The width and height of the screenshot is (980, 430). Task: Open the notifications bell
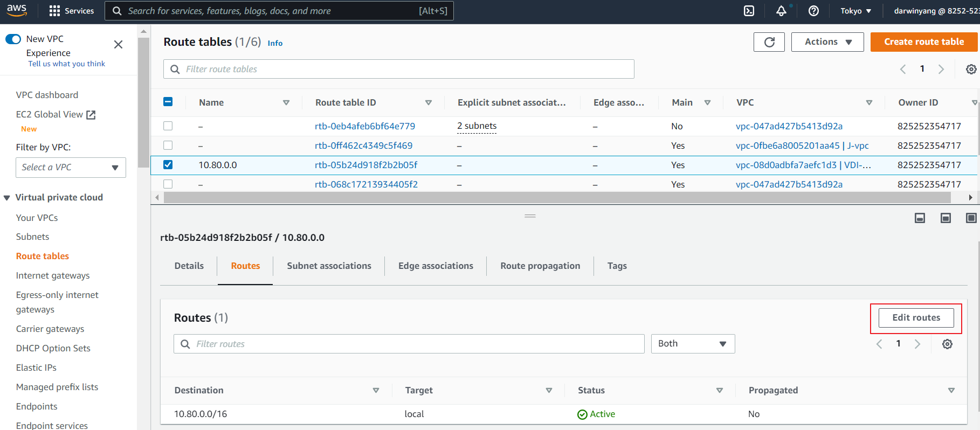pyautogui.click(x=781, y=11)
